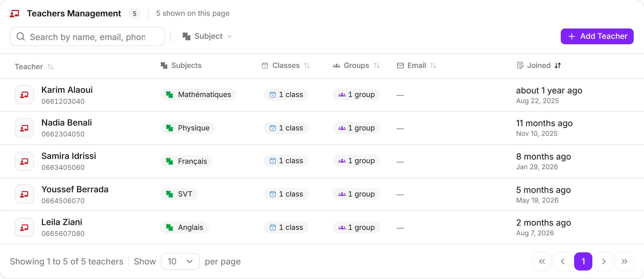Click the Teacher column header
The width and height of the screenshot is (644, 279).
coord(29,67)
